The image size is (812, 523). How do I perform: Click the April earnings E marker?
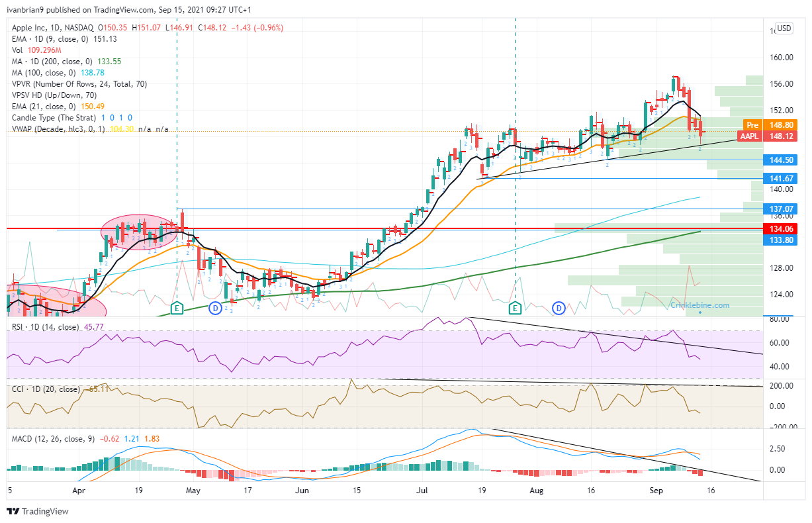tap(177, 308)
